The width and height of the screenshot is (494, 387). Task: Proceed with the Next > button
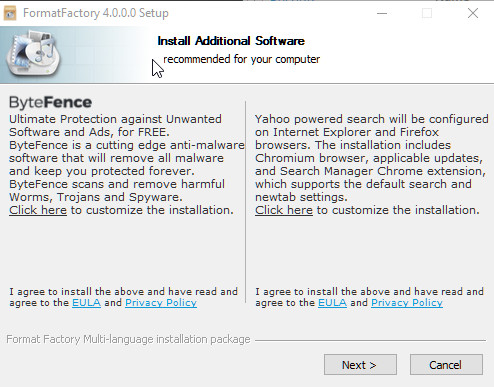pos(360,365)
